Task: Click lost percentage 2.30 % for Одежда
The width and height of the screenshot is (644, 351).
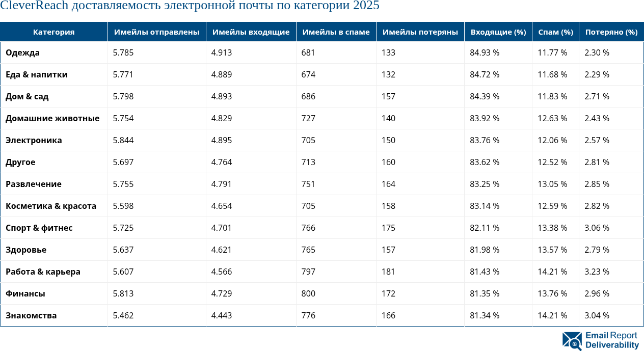Action: pyautogui.click(x=597, y=52)
